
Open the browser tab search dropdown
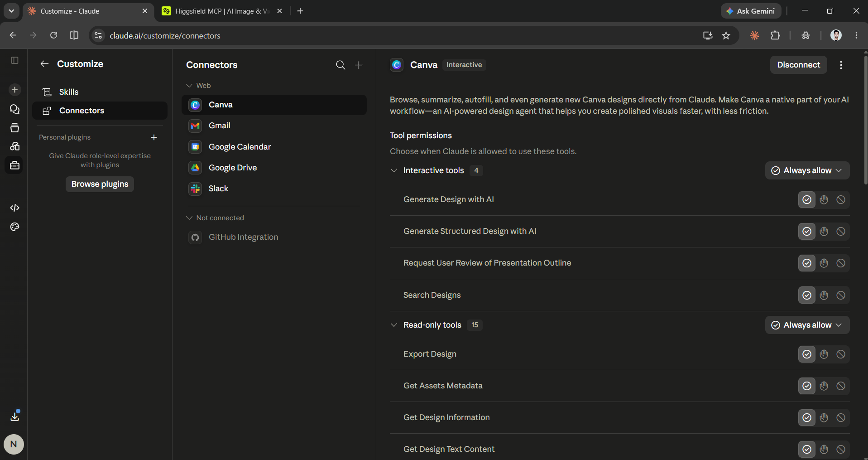click(x=11, y=11)
